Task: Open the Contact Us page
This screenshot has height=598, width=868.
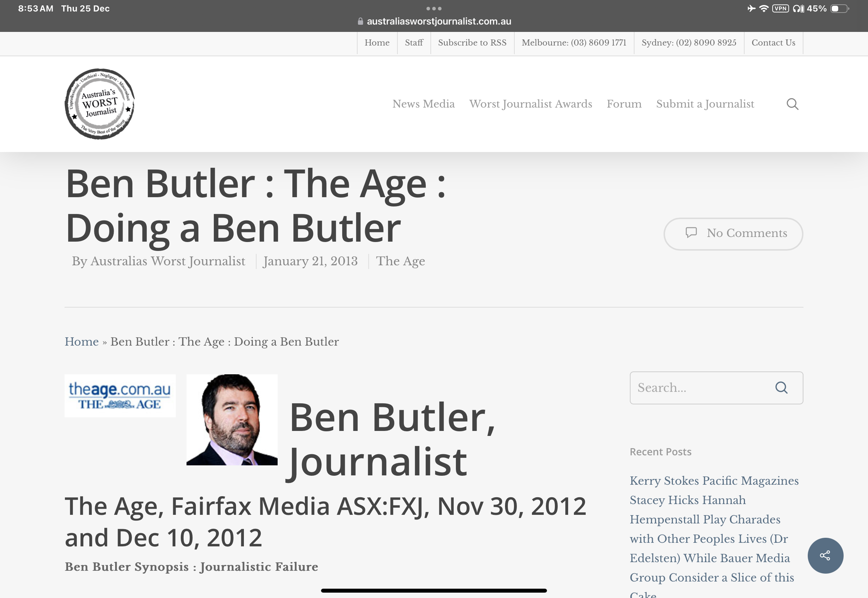Action: click(773, 43)
